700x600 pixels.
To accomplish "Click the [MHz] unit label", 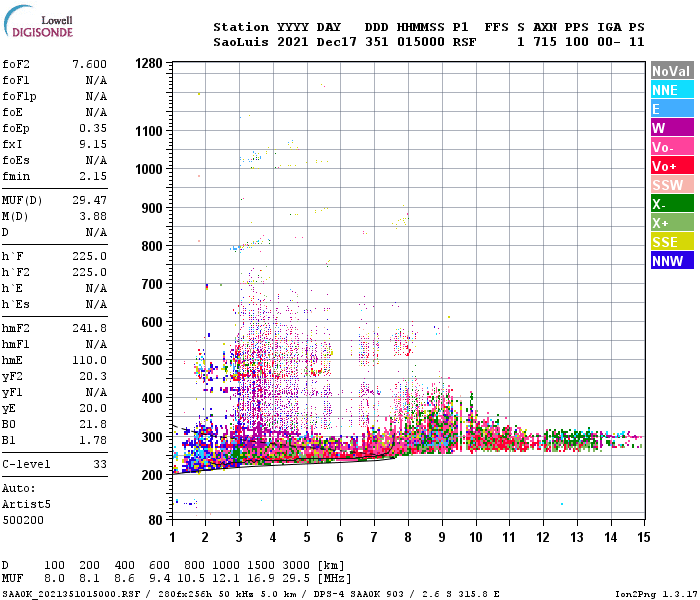I will tap(334, 578).
